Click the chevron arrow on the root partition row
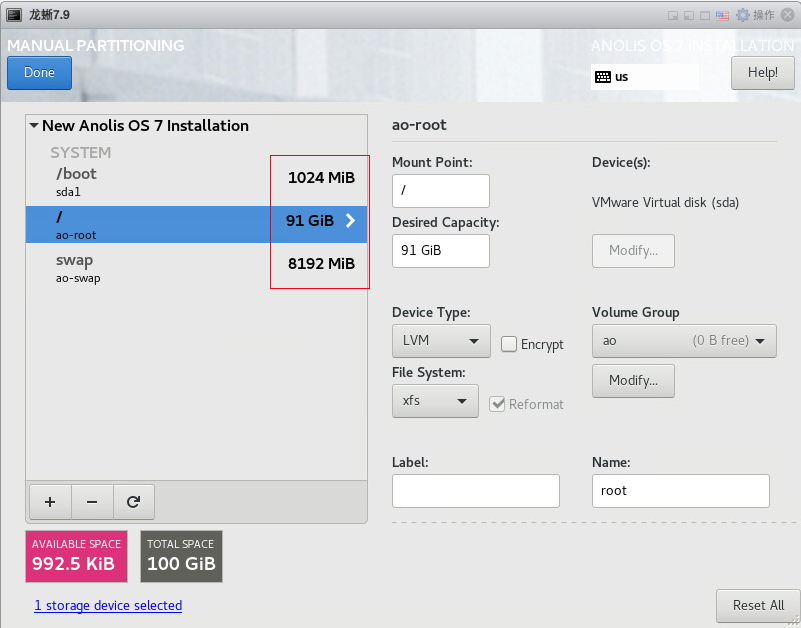This screenshot has width=801, height=628. tap(350, 220)
